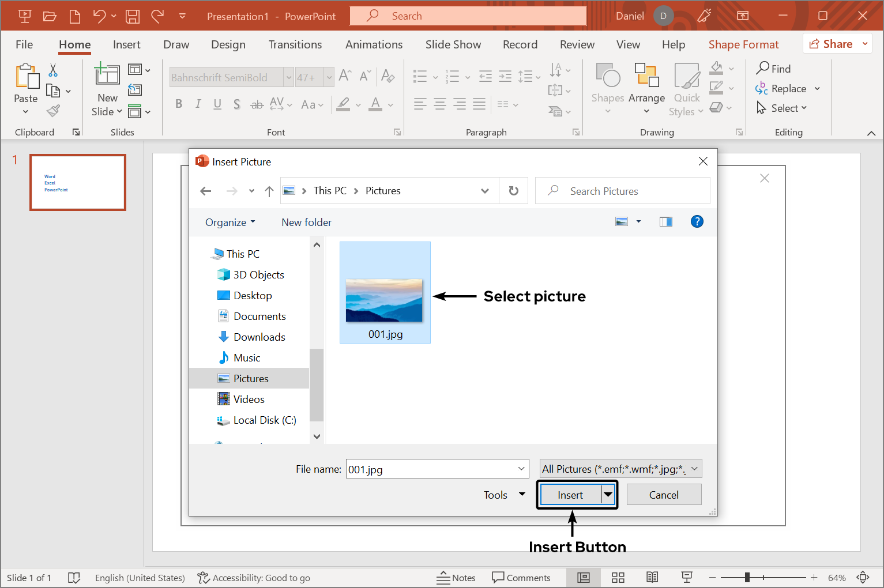Show the preview pane icon
Viewport: 884px width, 588px height.
[x=665, y=222]
